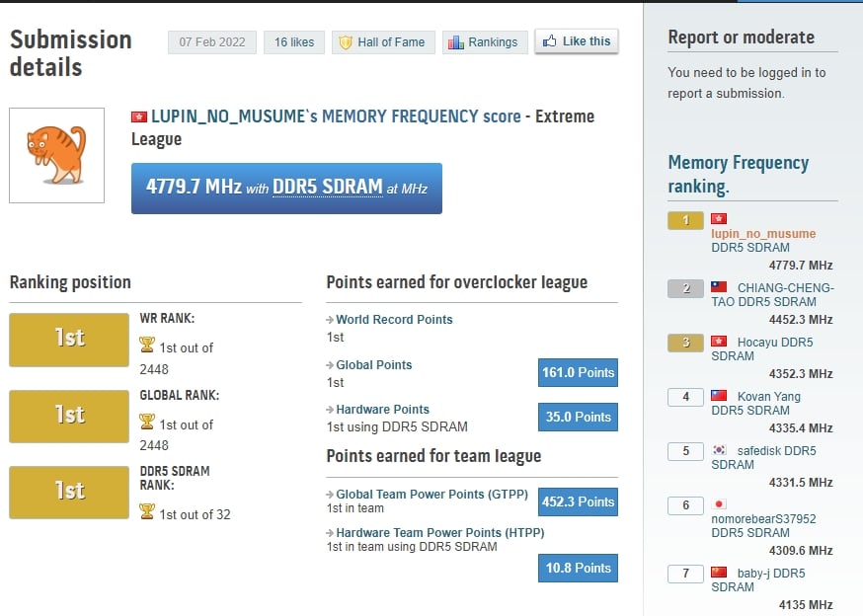Click the 16 likes counter

(x=294, y=42)
